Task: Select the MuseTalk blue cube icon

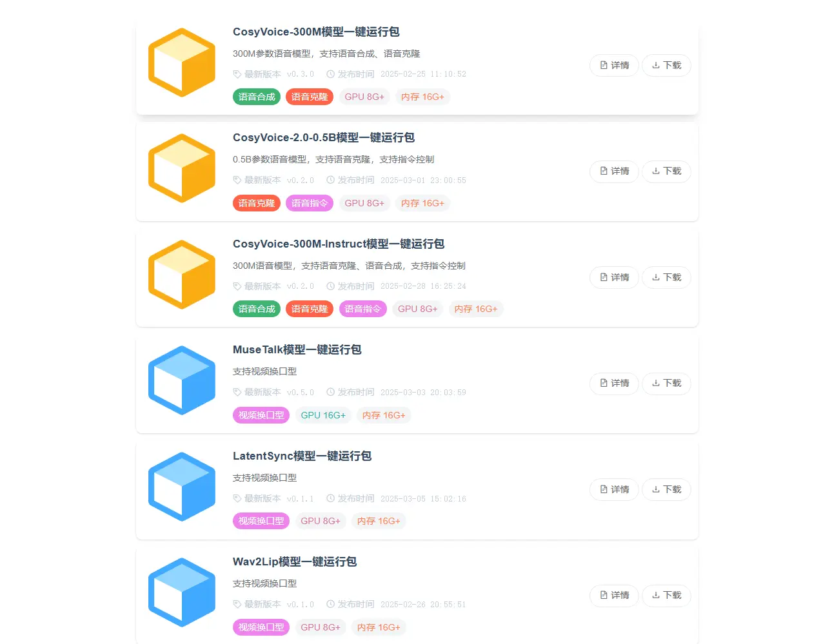Action: tap(182, 380)
